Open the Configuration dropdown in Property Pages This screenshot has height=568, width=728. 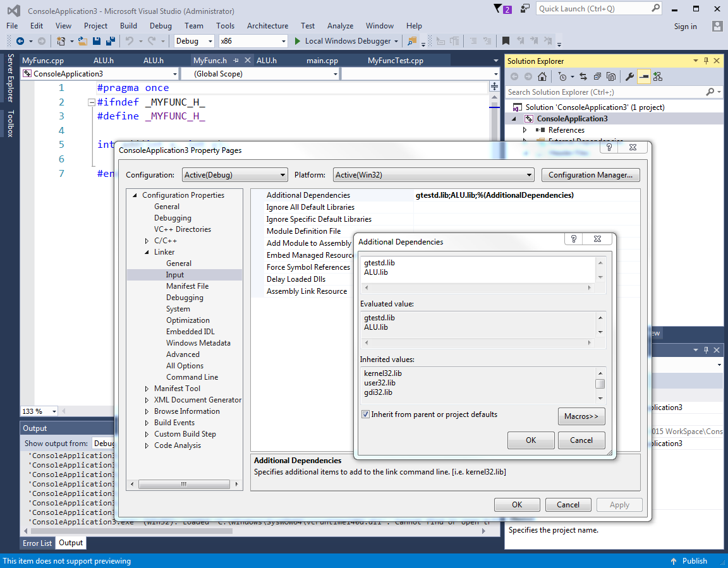click(x=234, y=175)
